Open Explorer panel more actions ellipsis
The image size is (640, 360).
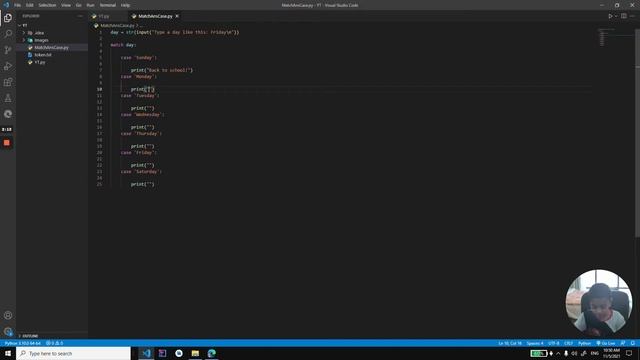pyautogui.click(x=80, y=16)
